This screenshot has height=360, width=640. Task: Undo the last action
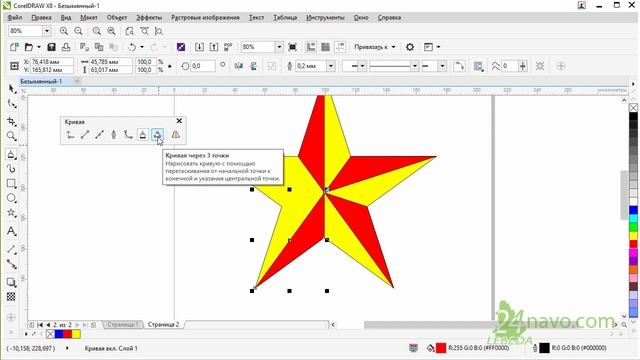(x=132, y=47)
